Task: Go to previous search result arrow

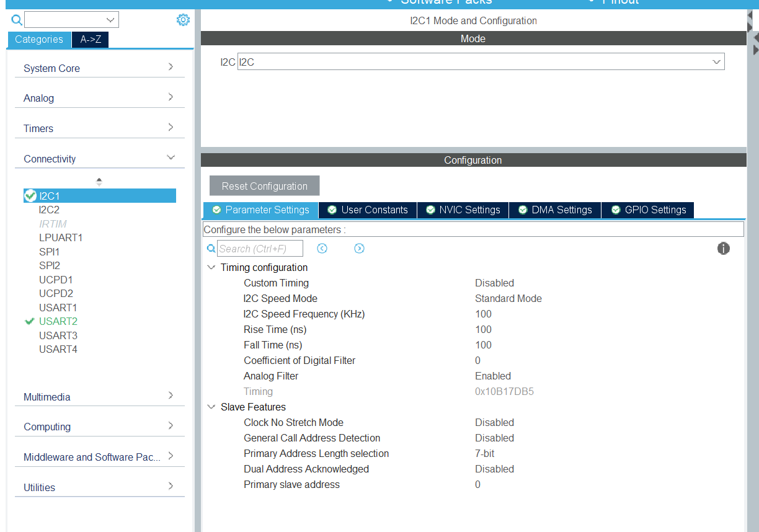Action: coord(322,249)
